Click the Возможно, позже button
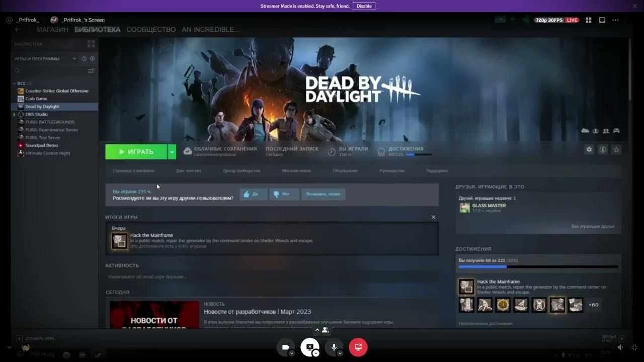This screenshot has width=644, height=362. pyautogui.click(x=323, y=194)
